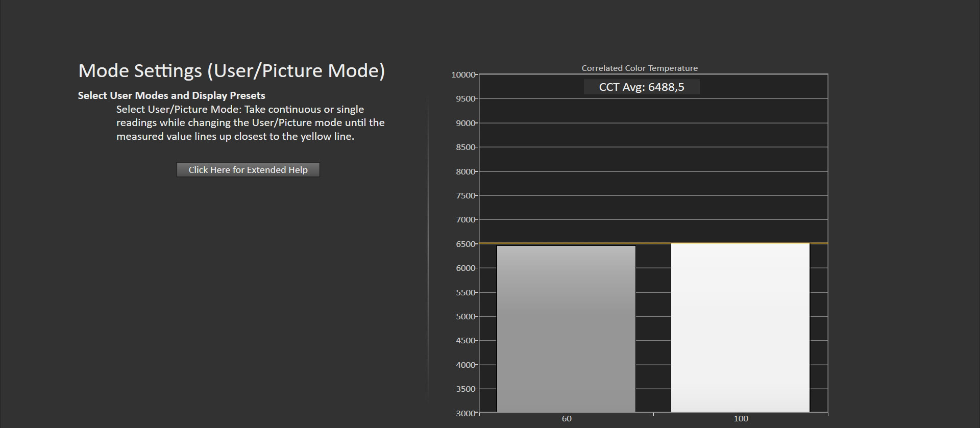Click the yellow 6500 target line

pyautogui.click(x=653, y=243)
